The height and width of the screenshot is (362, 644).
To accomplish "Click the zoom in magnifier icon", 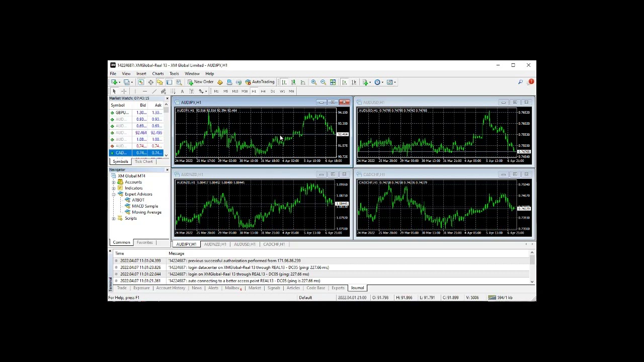I will [314, 82].
